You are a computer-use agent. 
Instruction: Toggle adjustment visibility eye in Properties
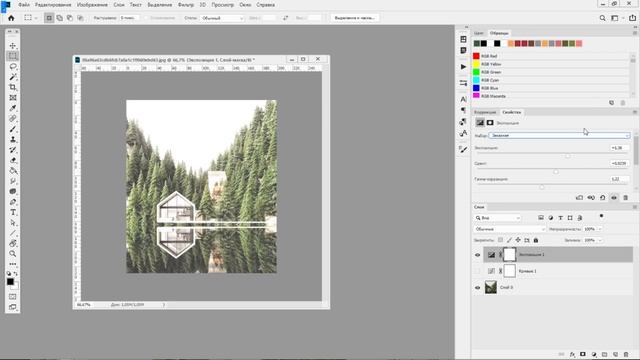[x=614, y=198]
